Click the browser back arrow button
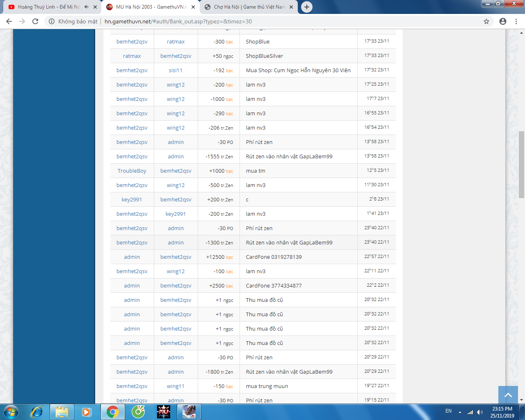This screenshot has height=420, width=525. pos(9,21)
